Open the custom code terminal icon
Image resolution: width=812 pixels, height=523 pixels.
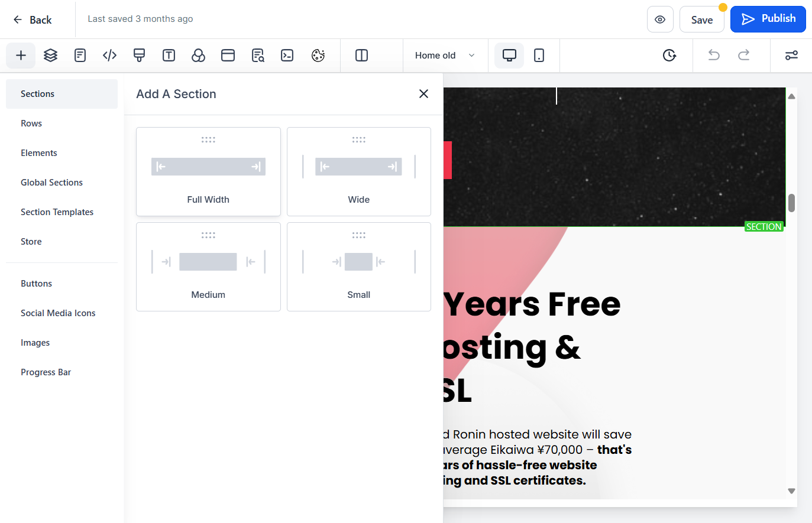[287, 56]
